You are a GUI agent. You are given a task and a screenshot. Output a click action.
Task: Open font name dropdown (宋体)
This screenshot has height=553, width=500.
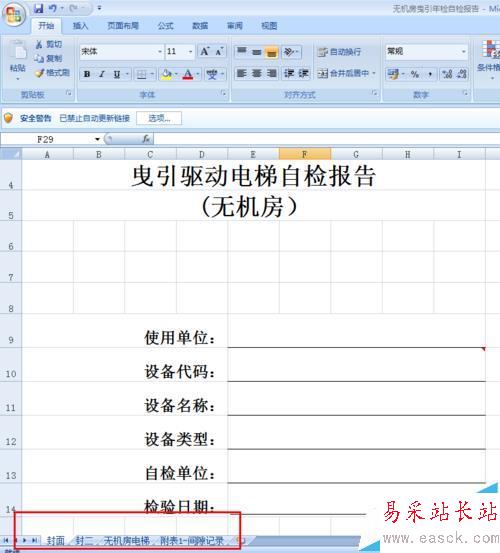(160, 51)
